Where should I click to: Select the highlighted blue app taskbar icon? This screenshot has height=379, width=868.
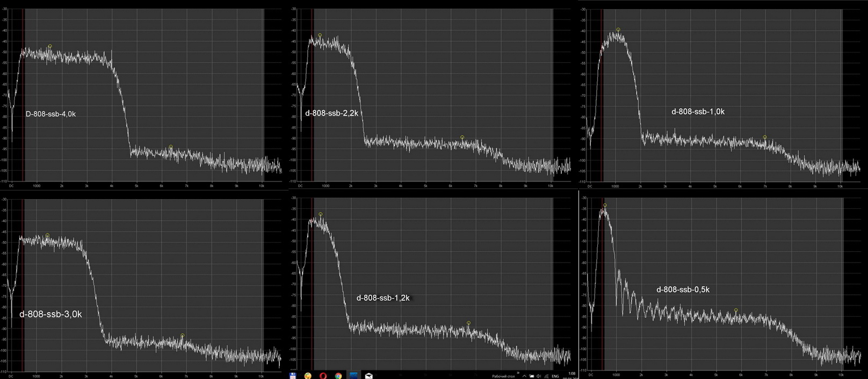tap(354, 376)
